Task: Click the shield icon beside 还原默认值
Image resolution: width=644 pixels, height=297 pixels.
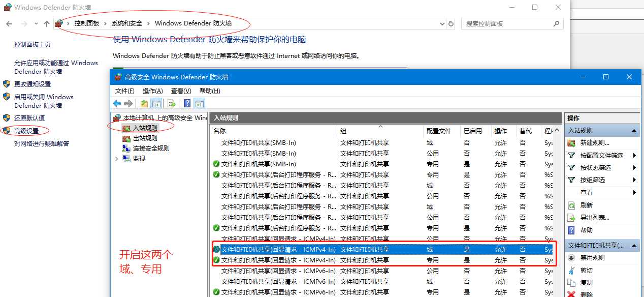Action: [x=7, y=118]
